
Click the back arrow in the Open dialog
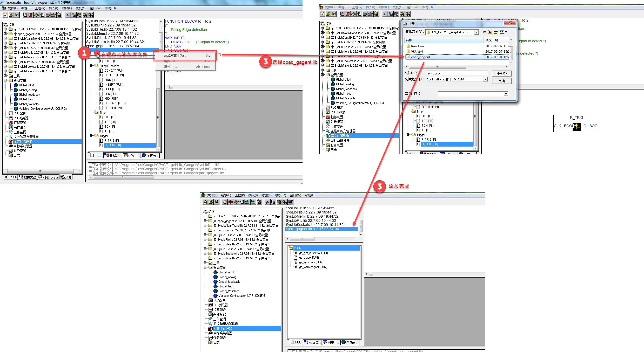[x=484, y=32]
